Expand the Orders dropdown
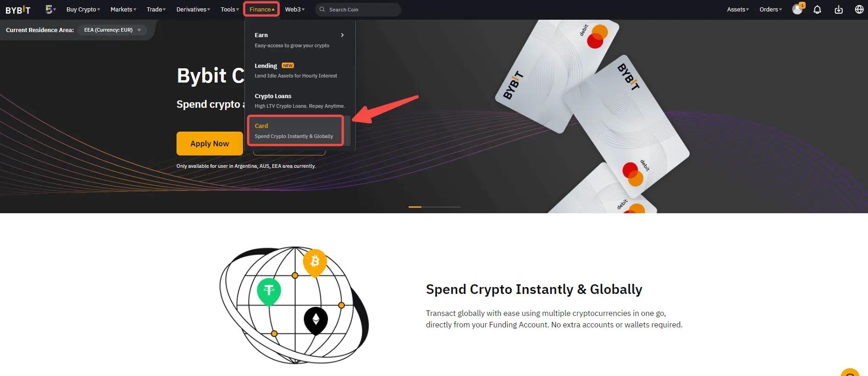This screenshot has width=868, height=376. pyautogui.click(x=771, y=9)
